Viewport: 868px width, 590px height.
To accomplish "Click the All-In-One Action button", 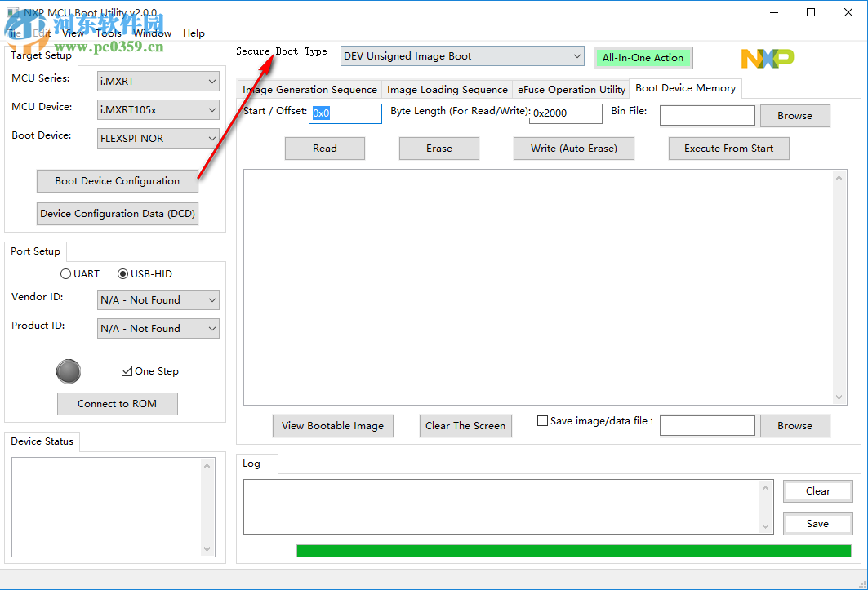I will pos(643,58).
